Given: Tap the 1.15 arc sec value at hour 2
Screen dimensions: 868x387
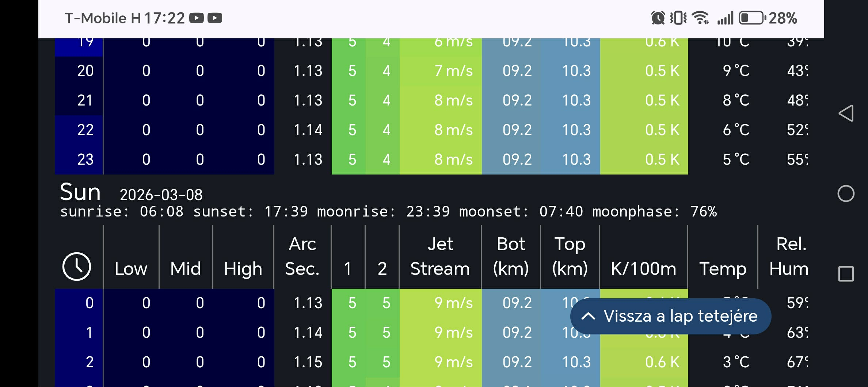Looking at the screenshot, I should pyautogui.click(x=308, y=362).
